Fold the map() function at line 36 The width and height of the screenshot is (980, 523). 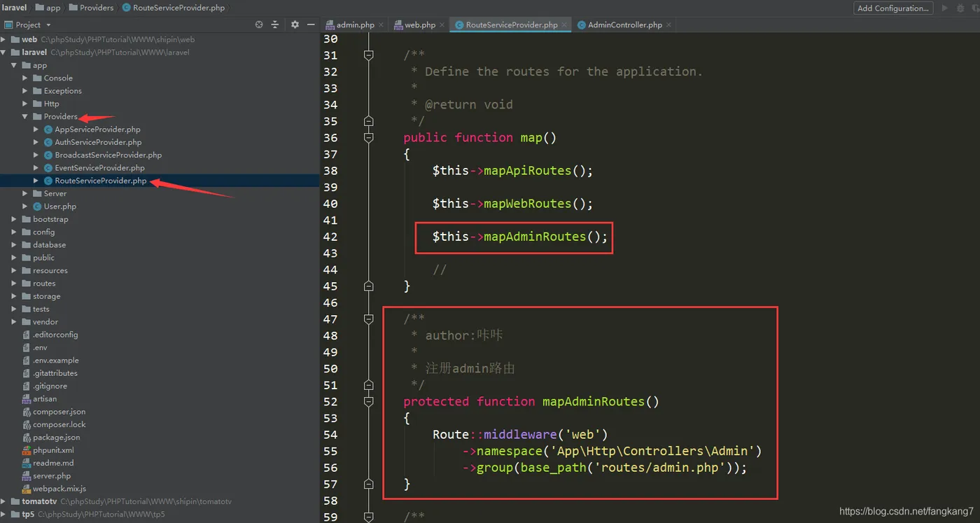[369, 138]
